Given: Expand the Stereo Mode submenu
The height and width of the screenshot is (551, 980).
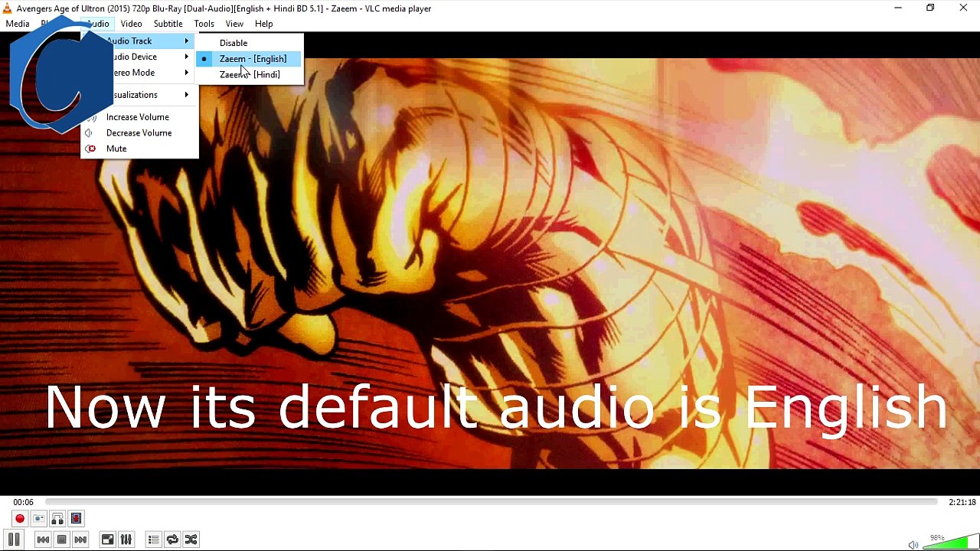Looking at the screenshot, I should [x=139, y=73].
